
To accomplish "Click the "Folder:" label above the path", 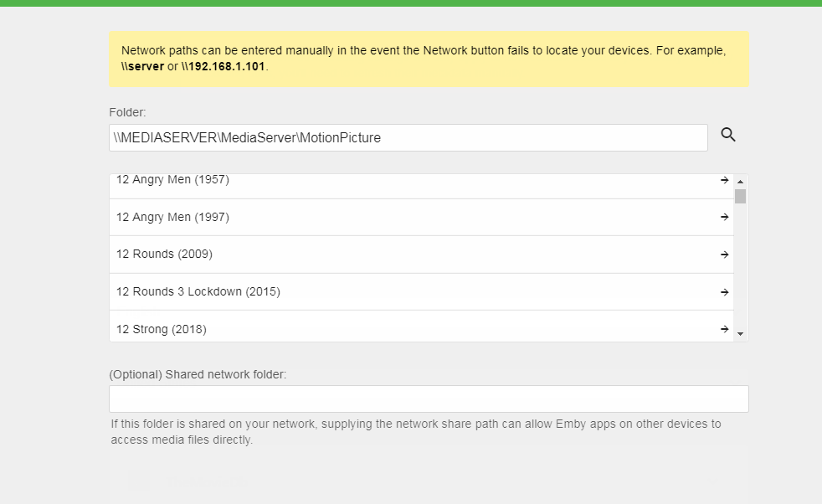I will (127, 112).
